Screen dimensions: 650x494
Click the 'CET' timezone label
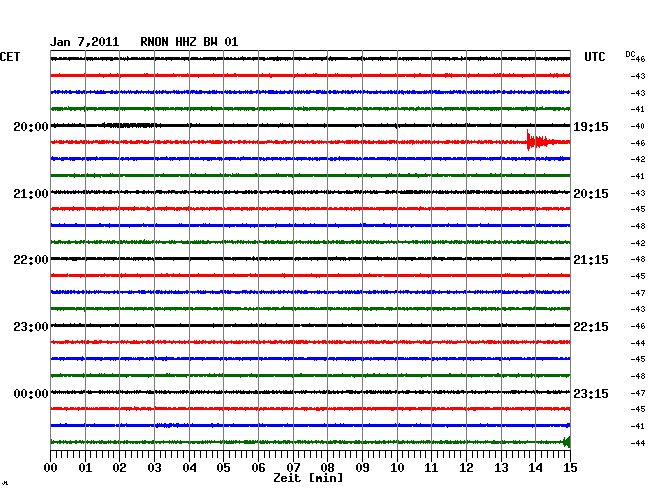coord(10,57)
